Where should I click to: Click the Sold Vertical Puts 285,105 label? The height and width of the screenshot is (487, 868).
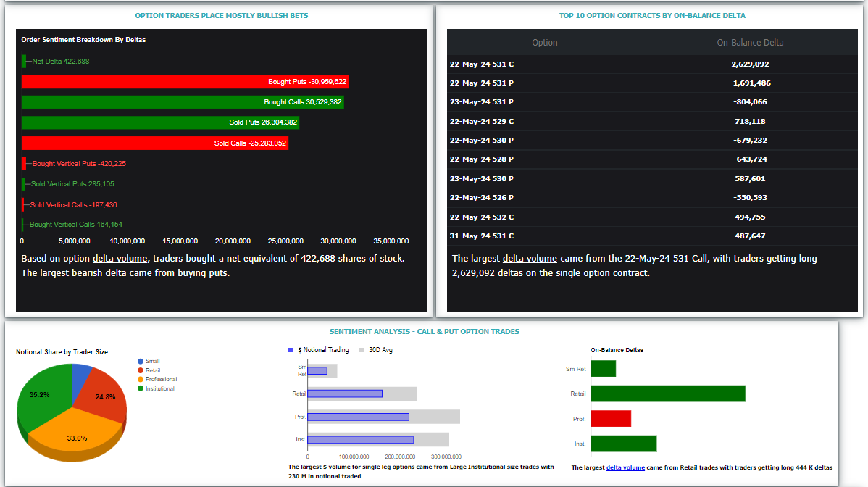tap(72, 184)
